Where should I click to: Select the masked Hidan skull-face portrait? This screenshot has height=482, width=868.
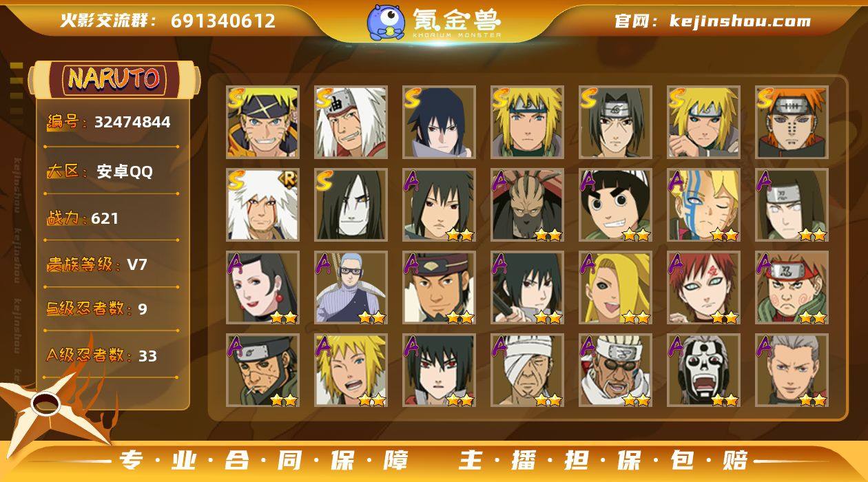(x=703, y=370)
